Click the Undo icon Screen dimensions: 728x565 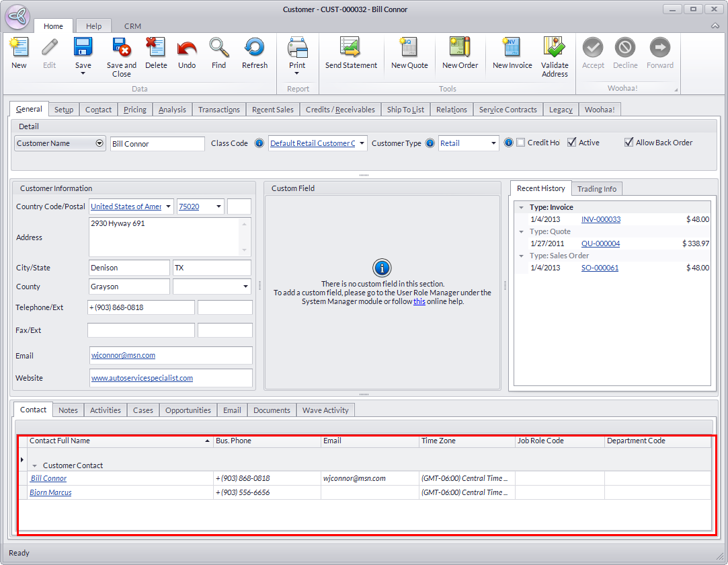[187, 48]
